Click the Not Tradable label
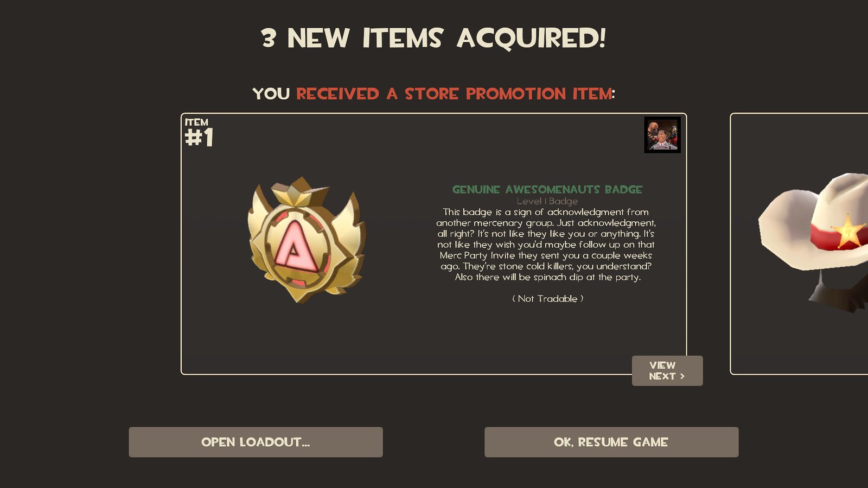 pos(548,299)
